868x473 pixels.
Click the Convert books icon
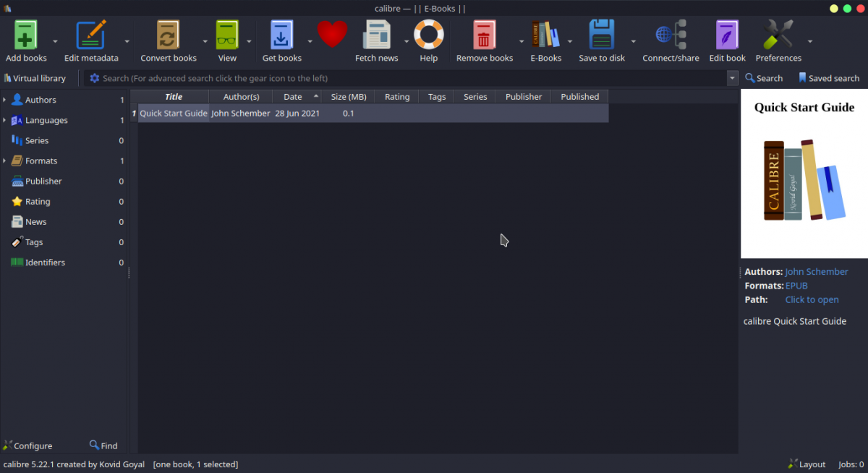pos(168,35)
